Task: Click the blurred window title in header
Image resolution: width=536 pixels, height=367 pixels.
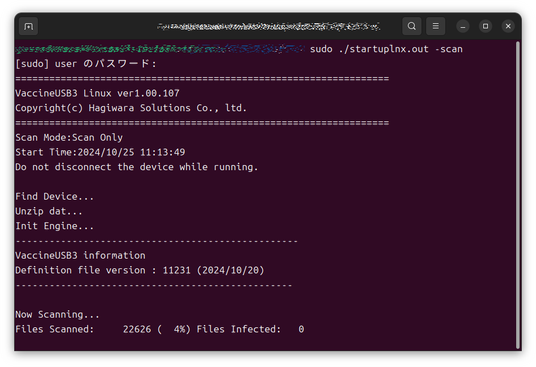Action: tap(268, 26)
